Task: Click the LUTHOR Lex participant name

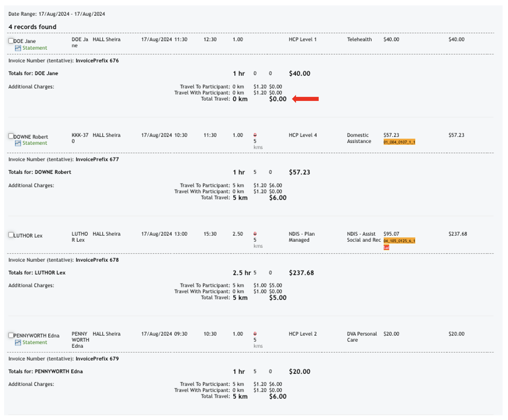Action: [28, 236]
